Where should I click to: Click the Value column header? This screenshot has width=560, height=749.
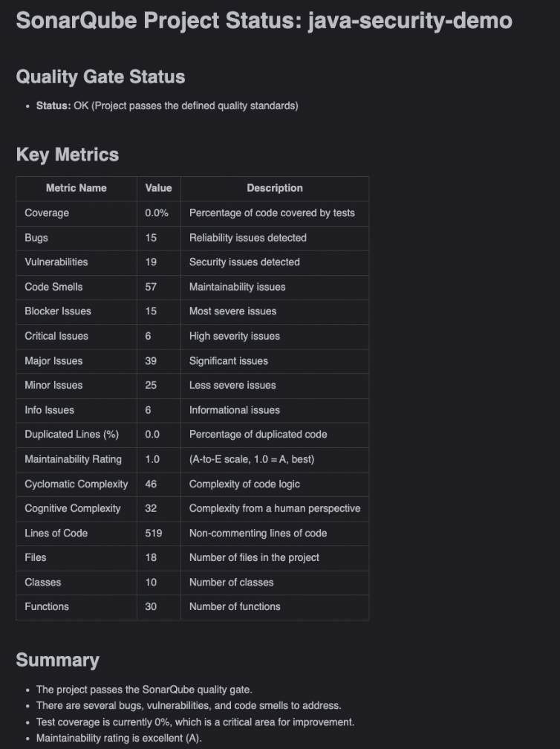[x=158, y=188]
